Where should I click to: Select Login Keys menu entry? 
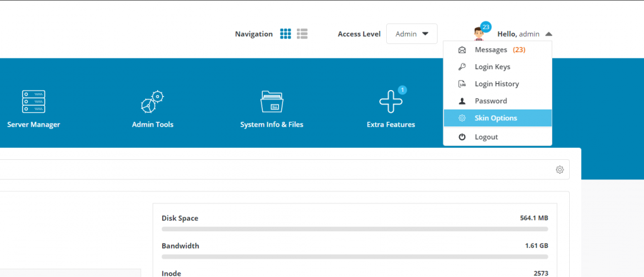pos(497,67)
